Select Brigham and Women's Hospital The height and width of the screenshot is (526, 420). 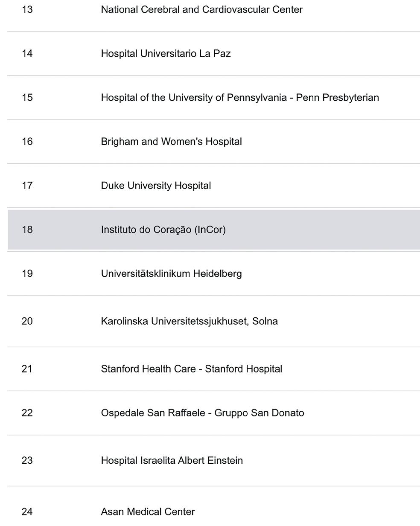(171, 142)
